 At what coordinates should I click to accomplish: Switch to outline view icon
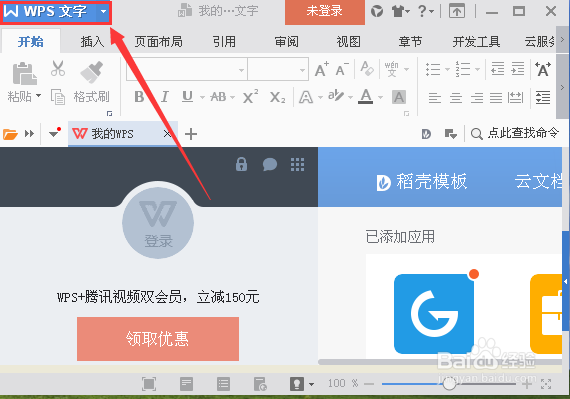[223, 384]
